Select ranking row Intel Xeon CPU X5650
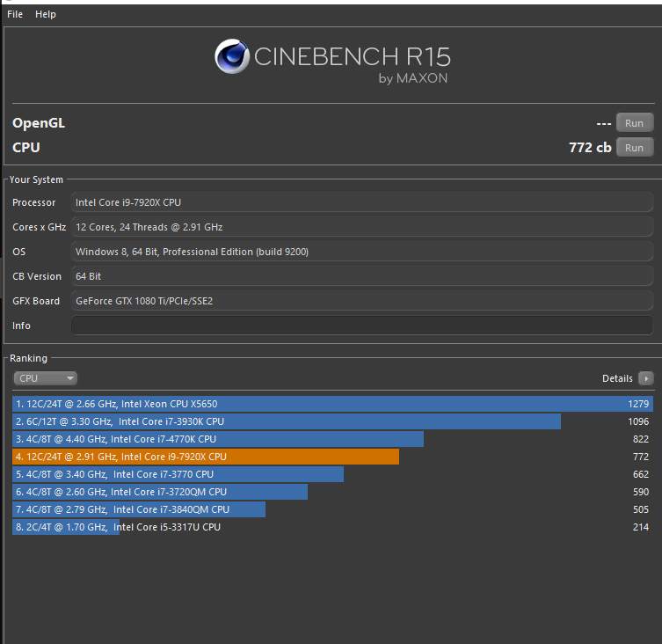 pyautogui.click(x=332, y=404)
